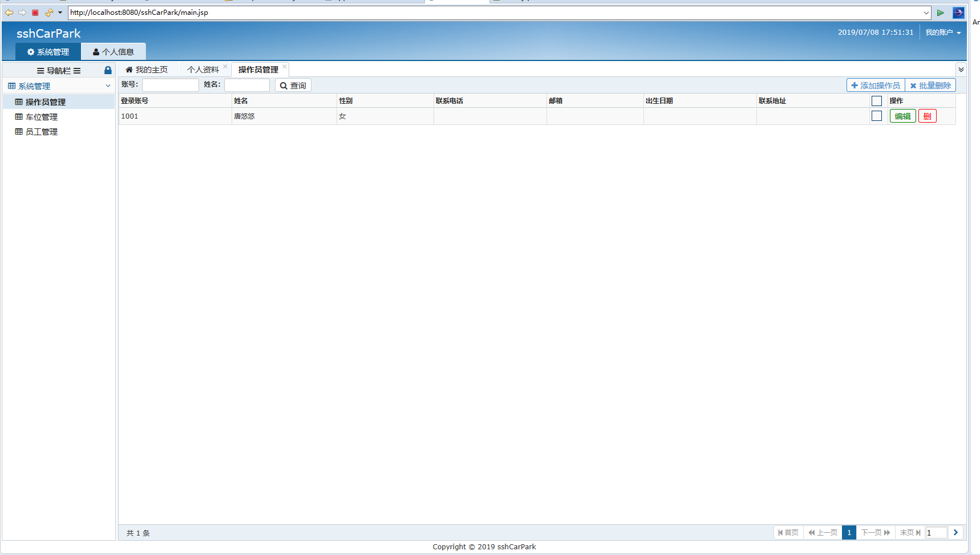Open 车位管理 in the sidebar
This screenshot has width=980, height=555.
[x=59, y=117]
